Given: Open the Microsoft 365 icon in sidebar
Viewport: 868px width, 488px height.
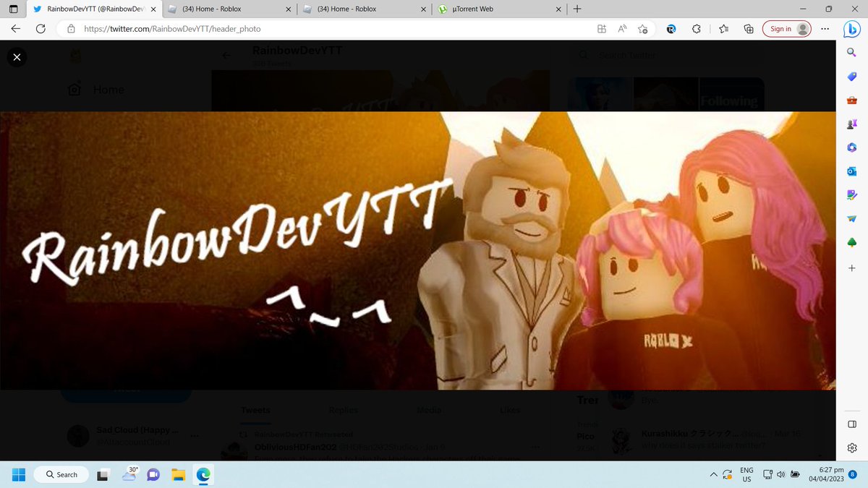Looking at the screenshot, I should (x=852, y=147).
